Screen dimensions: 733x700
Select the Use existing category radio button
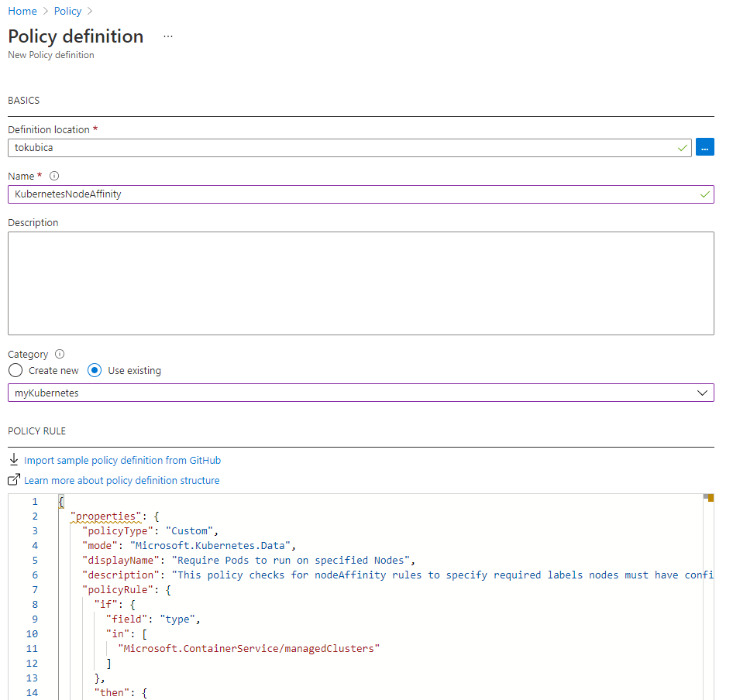click(95, 370)
